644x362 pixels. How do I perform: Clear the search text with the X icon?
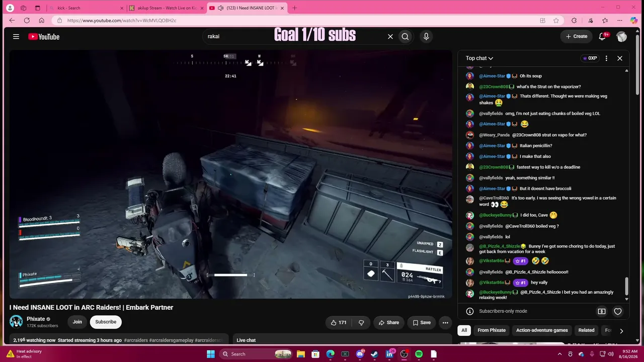pos(390,36)
